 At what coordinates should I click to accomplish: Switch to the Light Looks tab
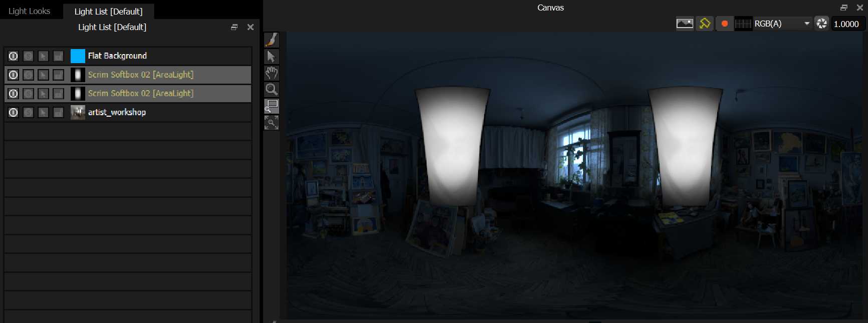[x=30, y=11]
